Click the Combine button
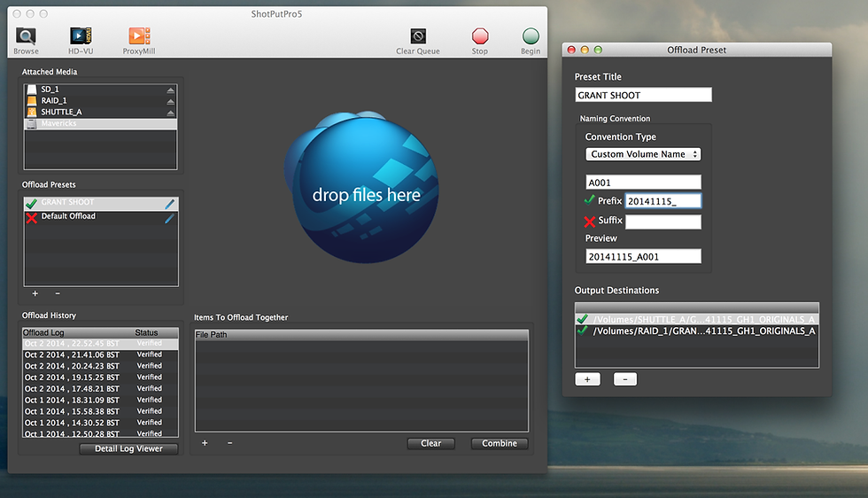The width and height of the screenshot is (868, 498). (x=500, y=443)
